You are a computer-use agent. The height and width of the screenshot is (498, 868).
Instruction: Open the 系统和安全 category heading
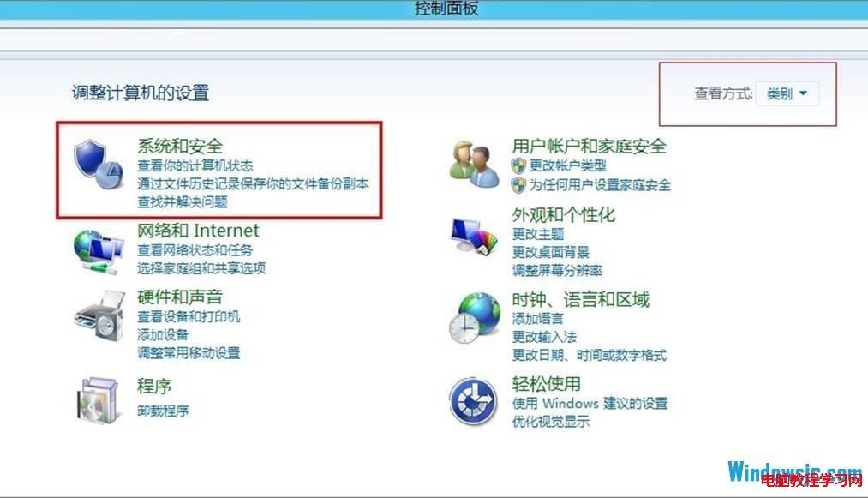(x=180, y=147)
